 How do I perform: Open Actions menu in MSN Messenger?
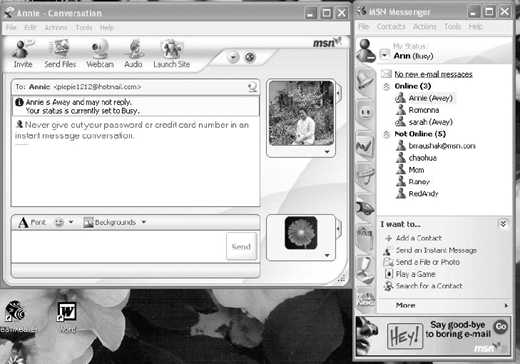(425, 27)
